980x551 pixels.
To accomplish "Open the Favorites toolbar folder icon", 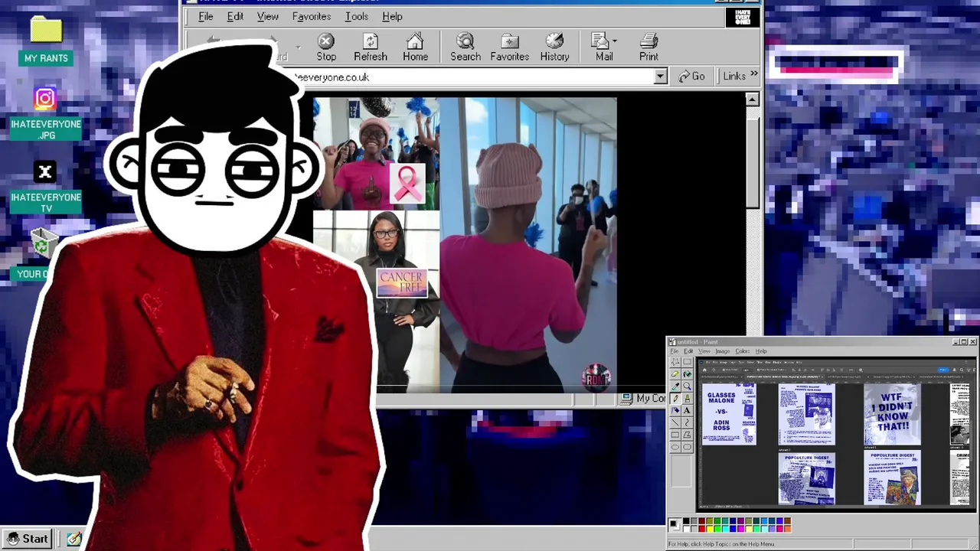I will point(510,41).
